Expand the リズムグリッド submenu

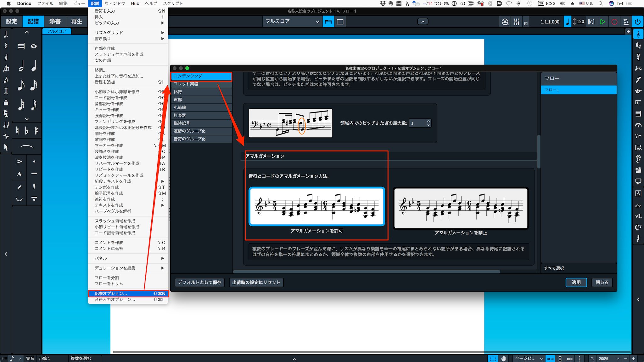(x=128, y=33)
